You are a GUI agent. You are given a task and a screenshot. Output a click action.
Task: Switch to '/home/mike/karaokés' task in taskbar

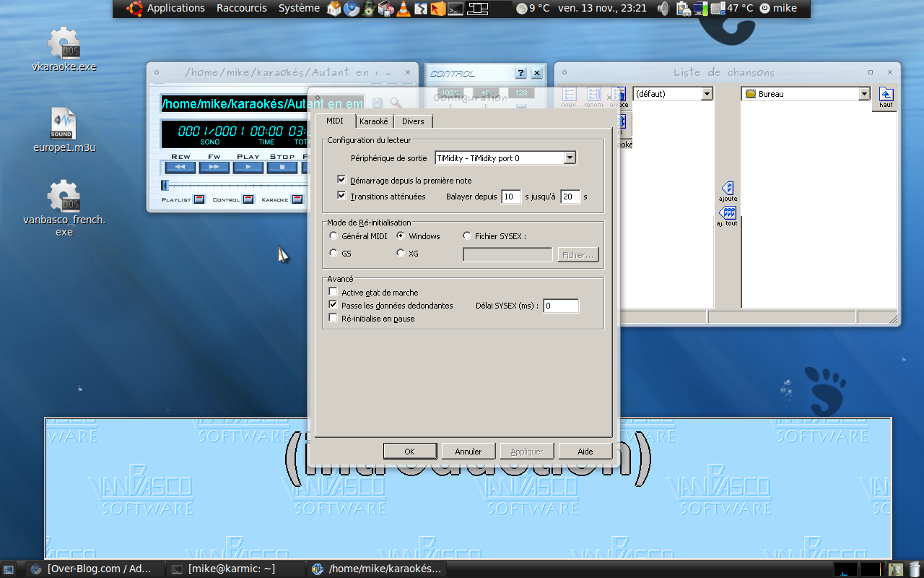[x=375, y=569]
